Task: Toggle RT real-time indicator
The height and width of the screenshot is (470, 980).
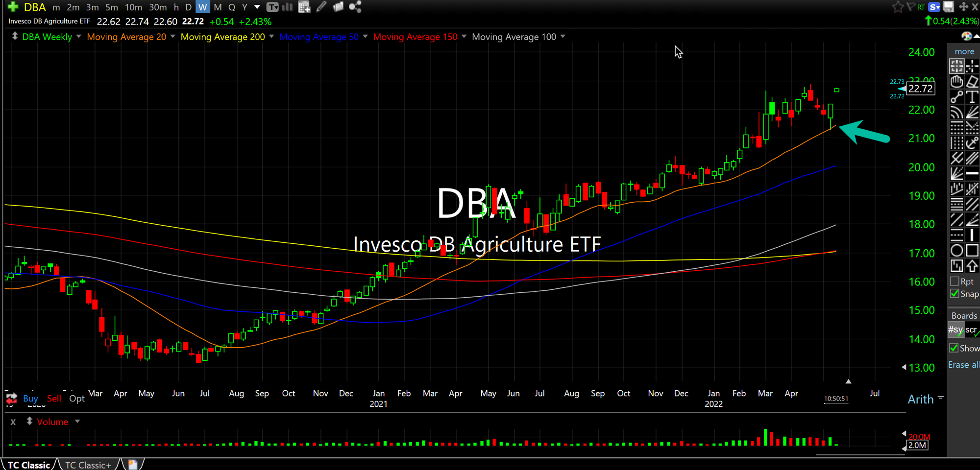Action: (x=921, y=7)
